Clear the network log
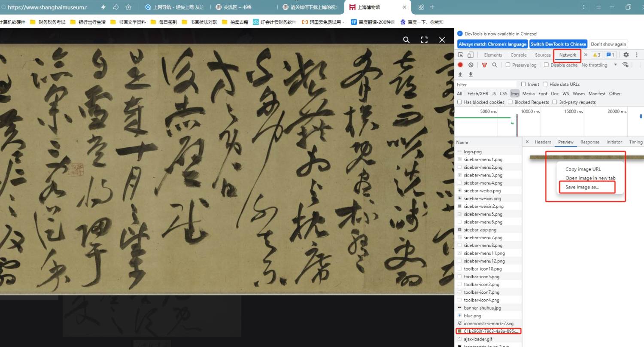The height and width of the screenshot is (347, 644). pyautogui.click(x=471, y=65)
